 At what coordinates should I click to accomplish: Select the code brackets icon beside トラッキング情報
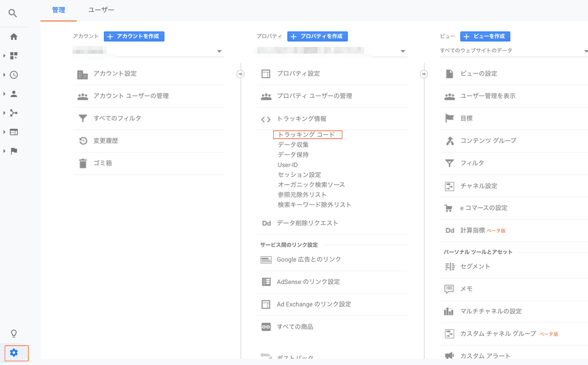pyautogui.click(x=266, y=119)
